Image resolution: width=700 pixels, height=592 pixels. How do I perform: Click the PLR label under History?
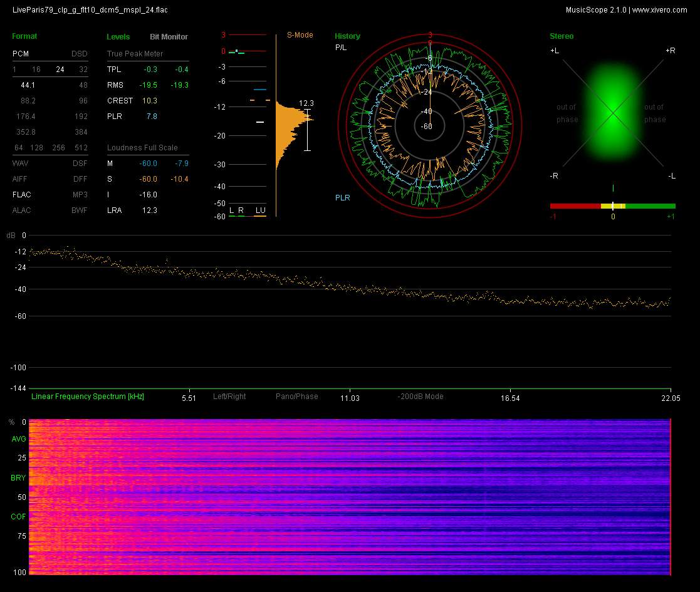coord(342,198)
